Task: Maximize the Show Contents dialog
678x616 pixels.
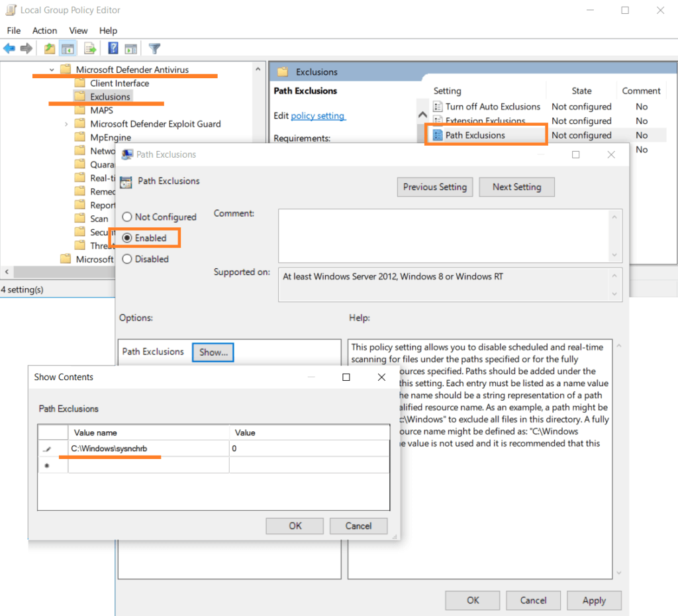Action: [x=346, y=377]
